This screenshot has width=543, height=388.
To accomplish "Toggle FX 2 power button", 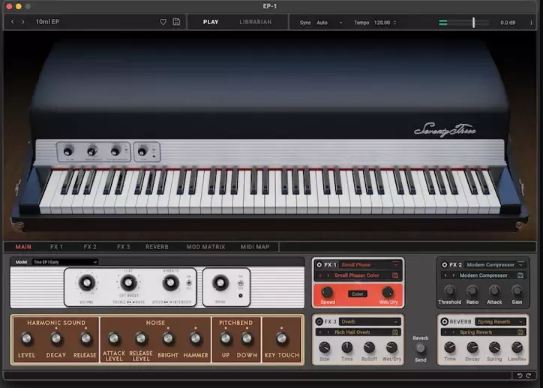I will pyautogui.click(x=444, y=265).
